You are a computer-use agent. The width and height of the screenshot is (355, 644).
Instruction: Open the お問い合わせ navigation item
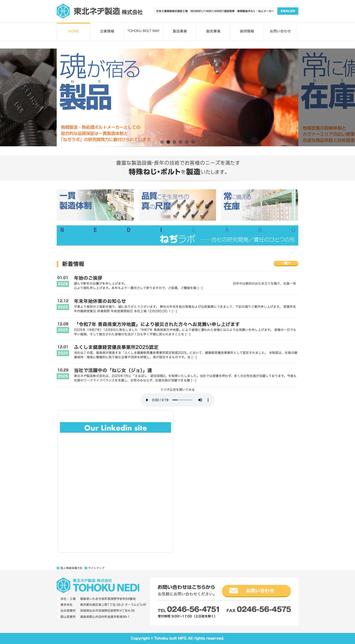click(x=280, y=31)
